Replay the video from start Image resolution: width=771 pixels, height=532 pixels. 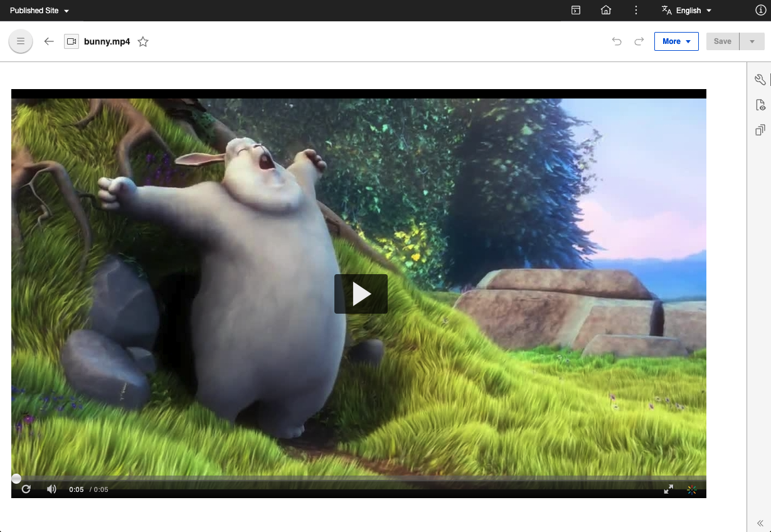point(26,489)
